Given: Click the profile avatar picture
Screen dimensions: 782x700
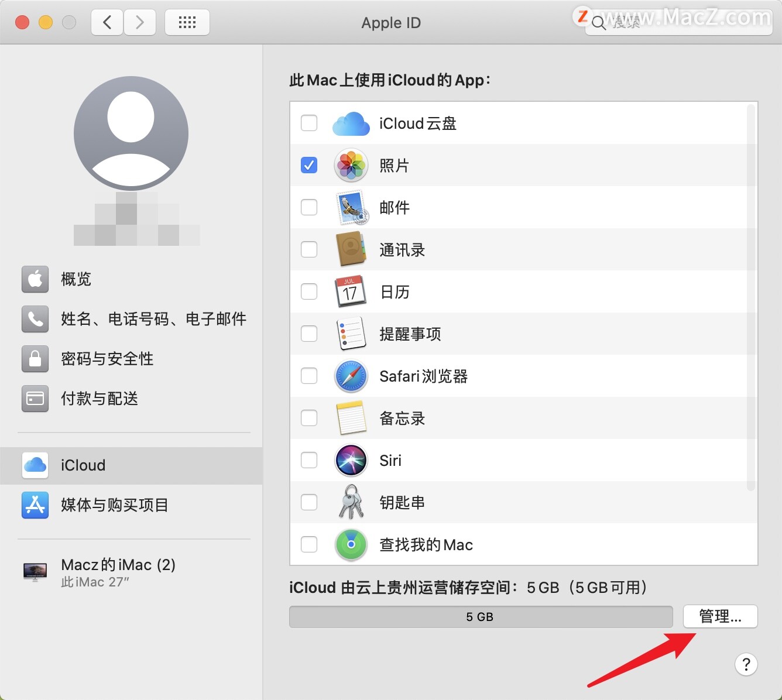Looking at the screenshot, I should pyautogui.click(x=131, y=133).
